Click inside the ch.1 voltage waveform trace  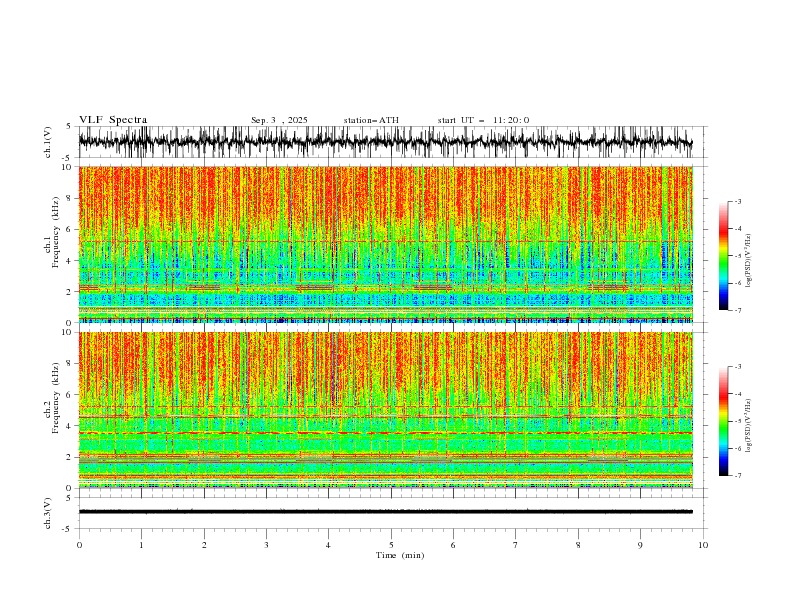click(x=385, y=142)
